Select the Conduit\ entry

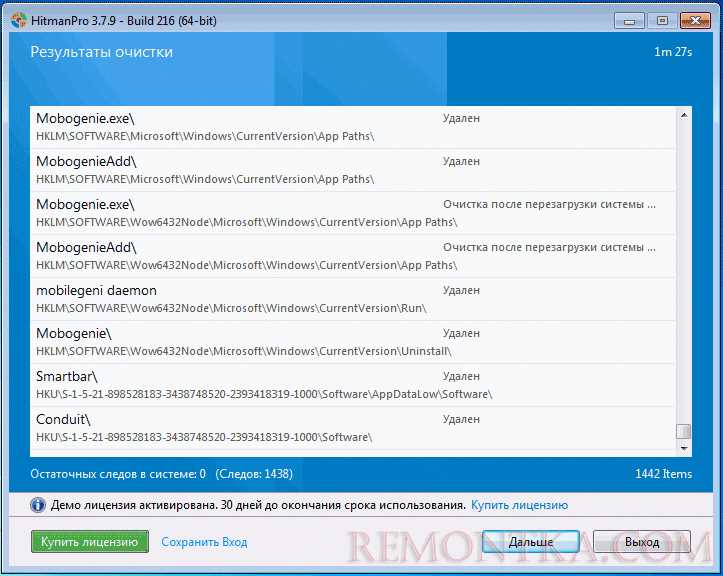[x=353, y=428]
